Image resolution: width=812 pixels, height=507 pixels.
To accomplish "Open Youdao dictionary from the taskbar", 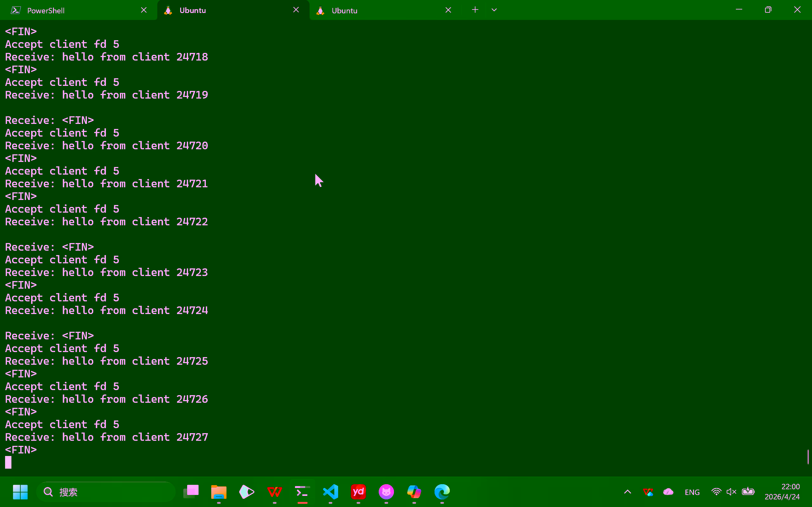I will coord(358,492).
